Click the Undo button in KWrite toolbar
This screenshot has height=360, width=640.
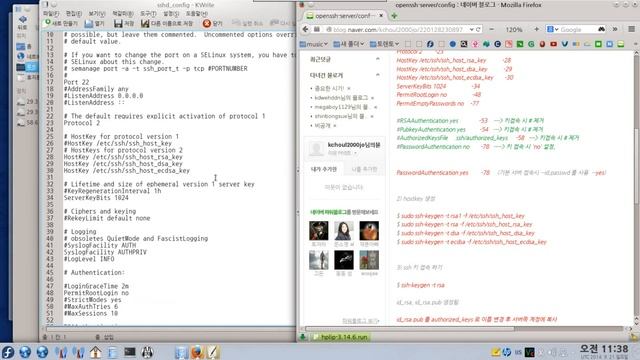(247, 23)
